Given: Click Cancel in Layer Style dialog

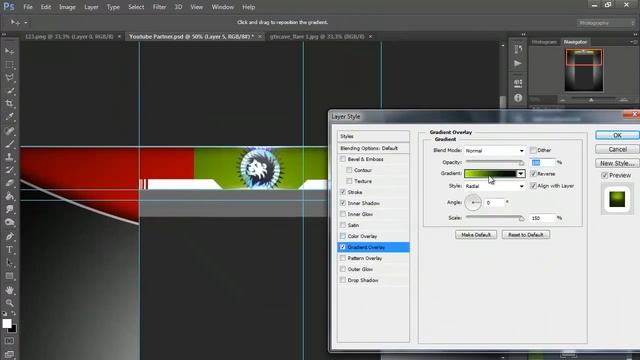Looking at the screenshot, I should (x=617, y=149).
